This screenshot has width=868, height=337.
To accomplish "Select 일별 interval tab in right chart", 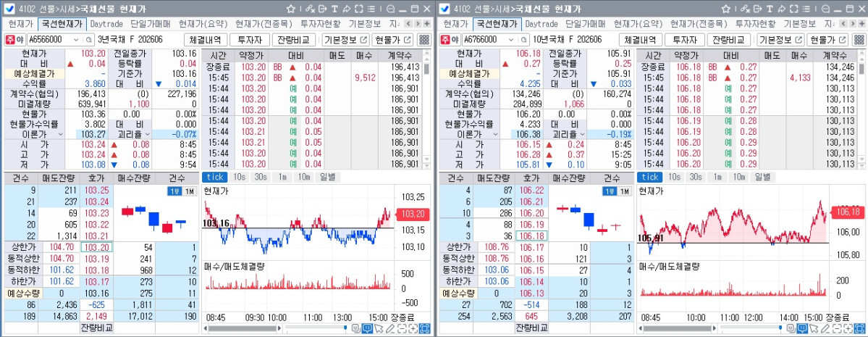I will pos(762,177).
